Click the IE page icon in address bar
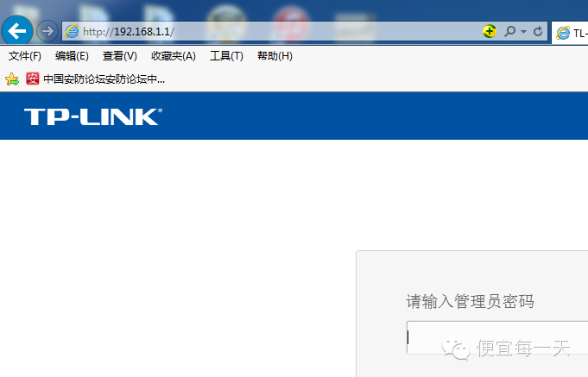This screenshot has height=377, width=588. click(x=72, y=31)
